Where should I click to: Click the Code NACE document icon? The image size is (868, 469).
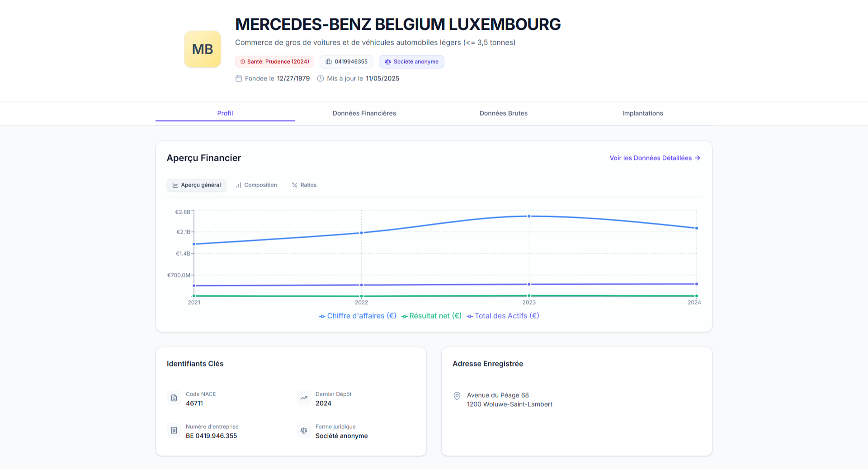(x=174, y=398)
